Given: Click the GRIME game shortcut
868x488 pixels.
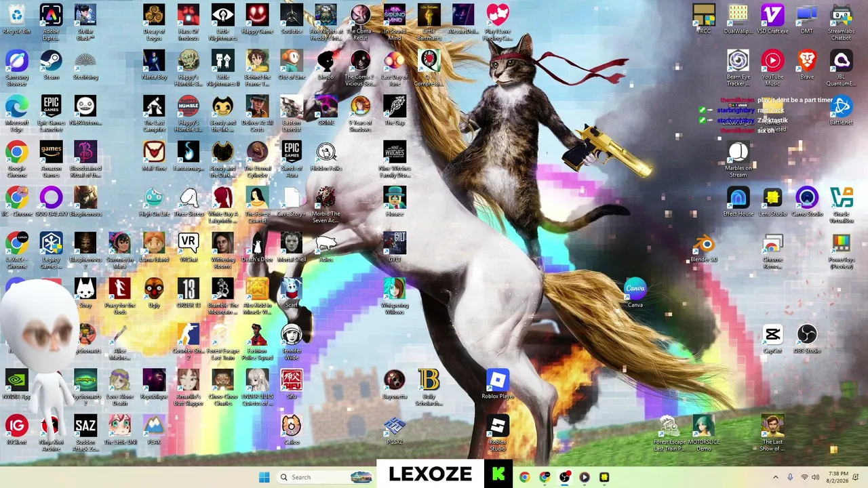Looking at the screenshot, I should click(325, 111).
